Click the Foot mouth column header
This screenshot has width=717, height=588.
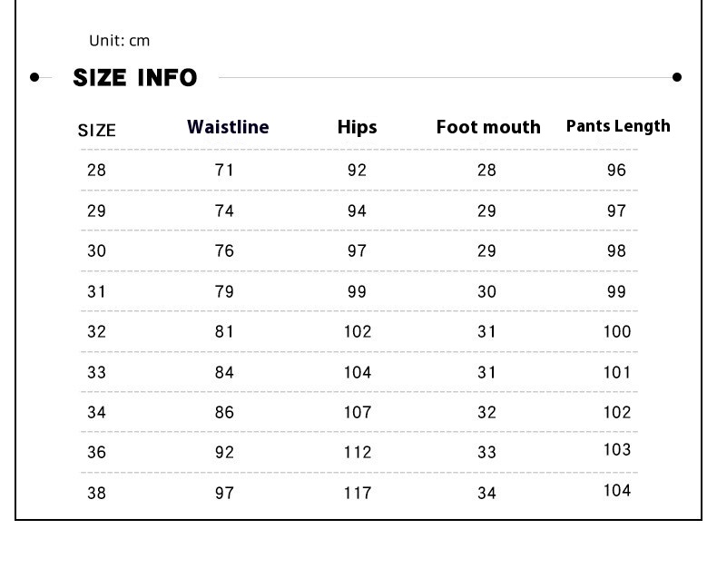coord(487,127)
